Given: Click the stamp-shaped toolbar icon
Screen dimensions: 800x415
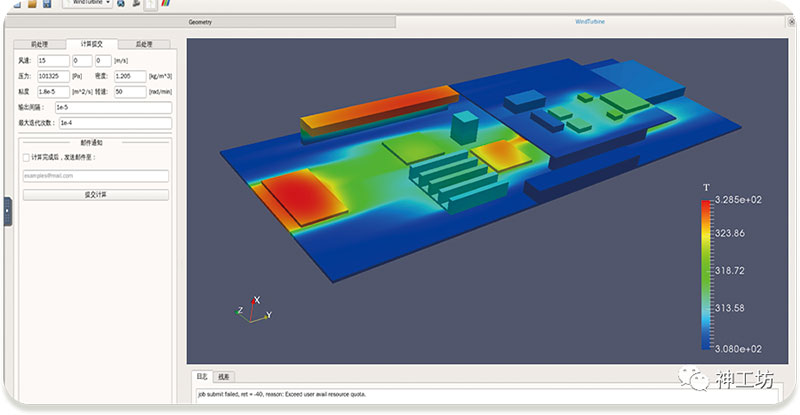Looking at the screenshot, I should (x=136, y=4).
